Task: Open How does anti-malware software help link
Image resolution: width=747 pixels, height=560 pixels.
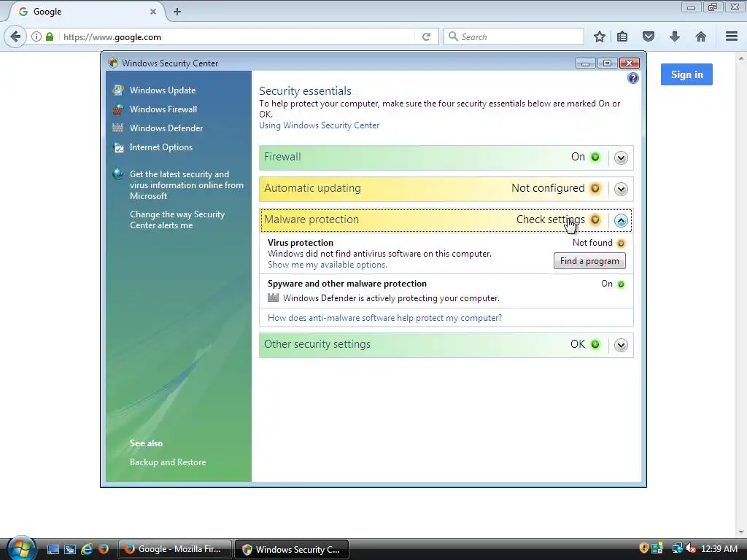Action: (384, 318)
